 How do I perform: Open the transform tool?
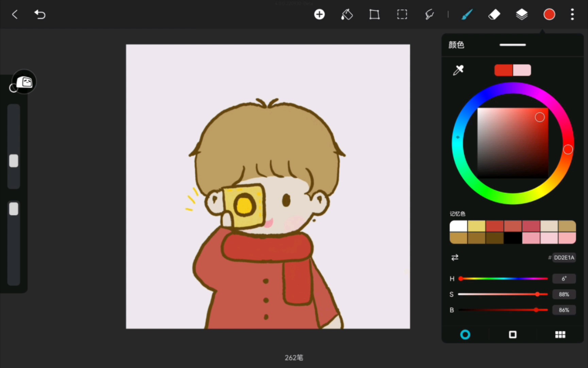pos(374,14)
